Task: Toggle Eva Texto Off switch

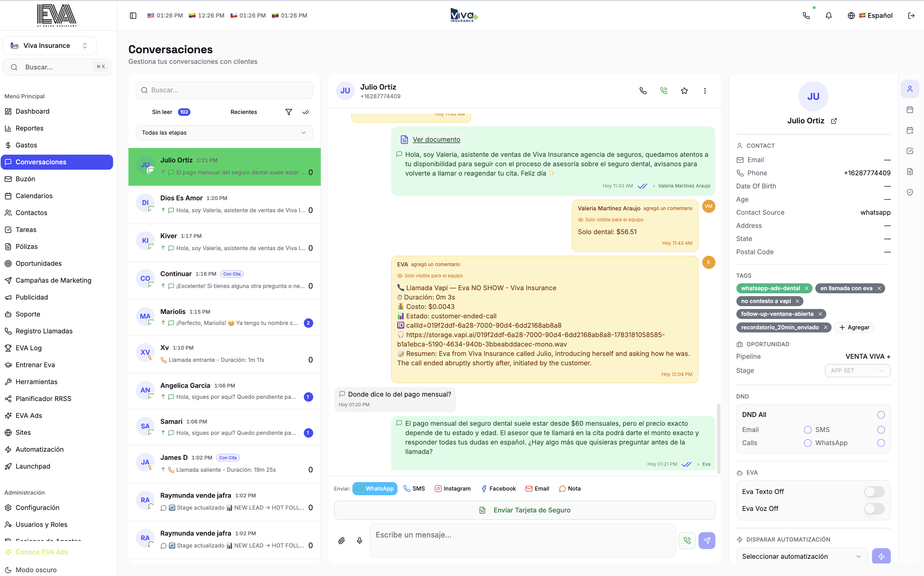Action: tap(874, 492)
